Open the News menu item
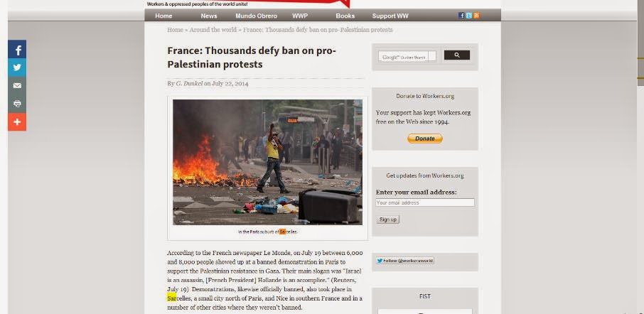The image size is (644, 314). pyautogui.click(x=209, y=16)
